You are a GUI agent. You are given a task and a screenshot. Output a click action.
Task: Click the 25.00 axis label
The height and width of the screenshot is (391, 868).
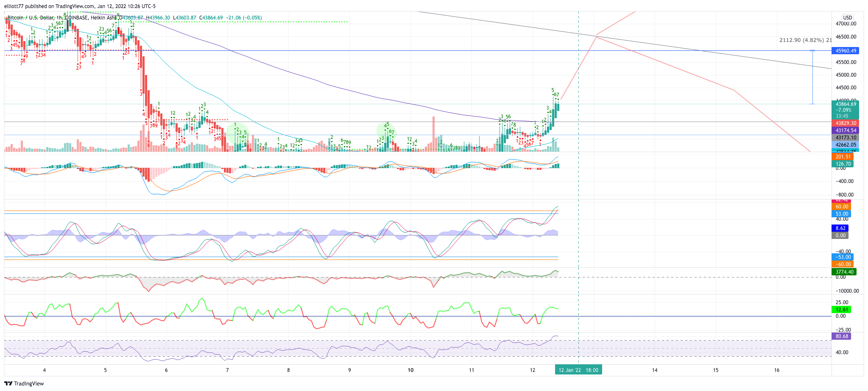pyautogui.click(x=842, y=302)
